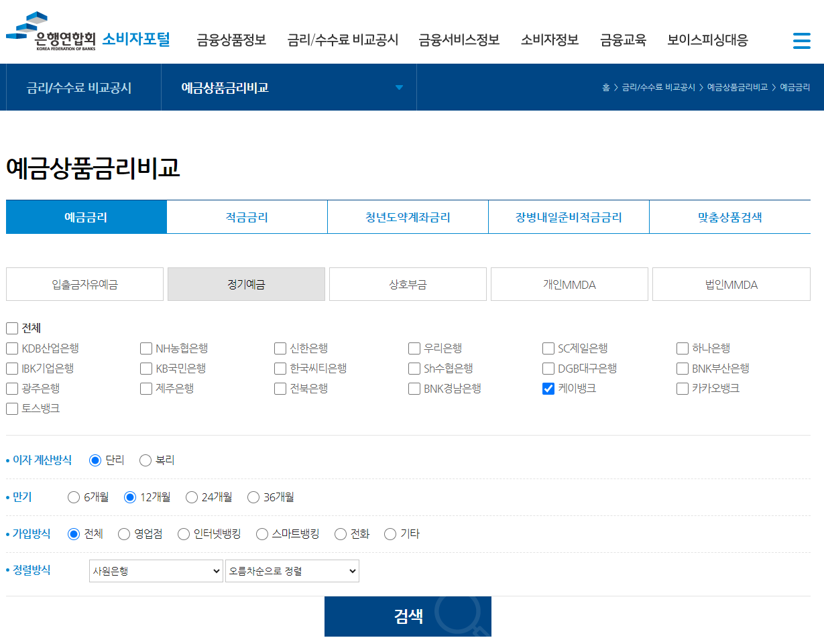Check the NH농협은행 checkbox

146,348
